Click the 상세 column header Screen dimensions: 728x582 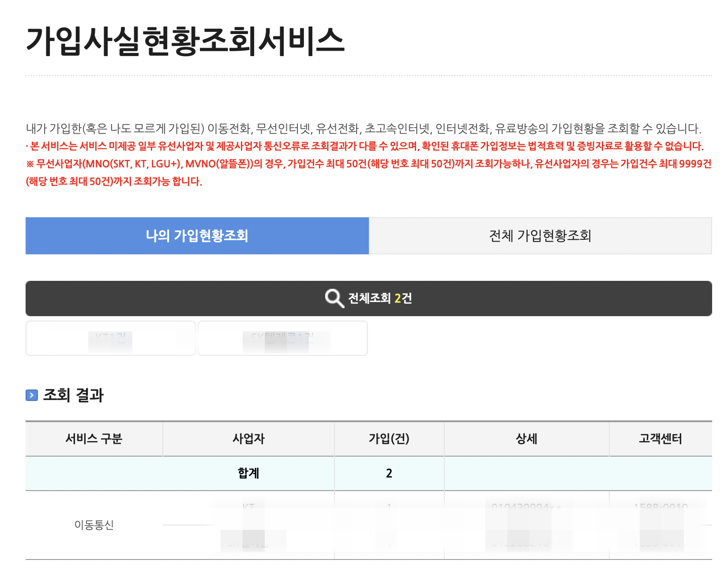pos(527,439)
